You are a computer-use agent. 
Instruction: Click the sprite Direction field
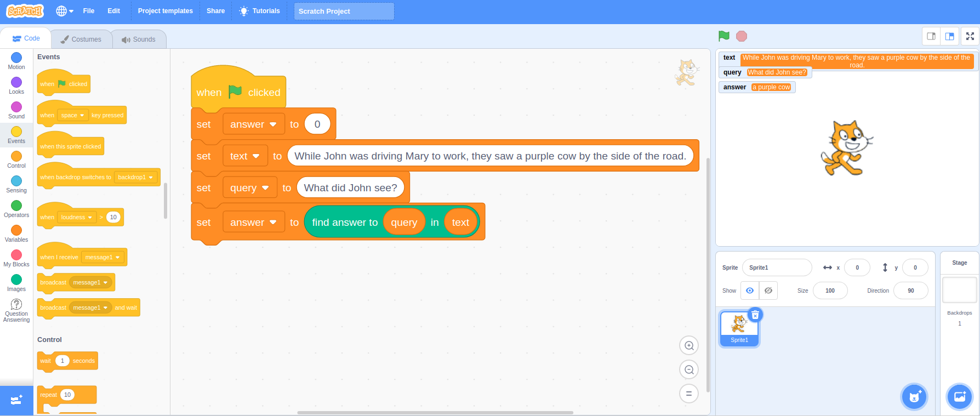coord(910,290)
